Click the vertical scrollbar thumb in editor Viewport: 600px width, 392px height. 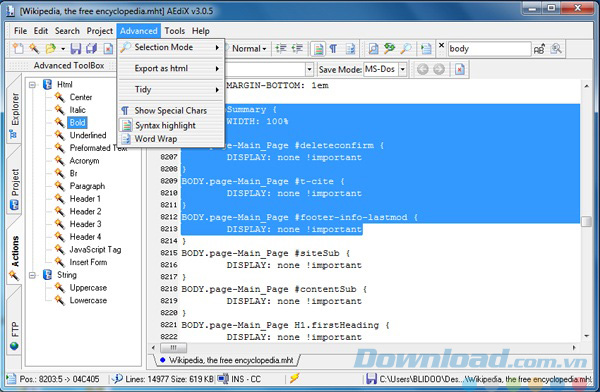click(586, 221)
